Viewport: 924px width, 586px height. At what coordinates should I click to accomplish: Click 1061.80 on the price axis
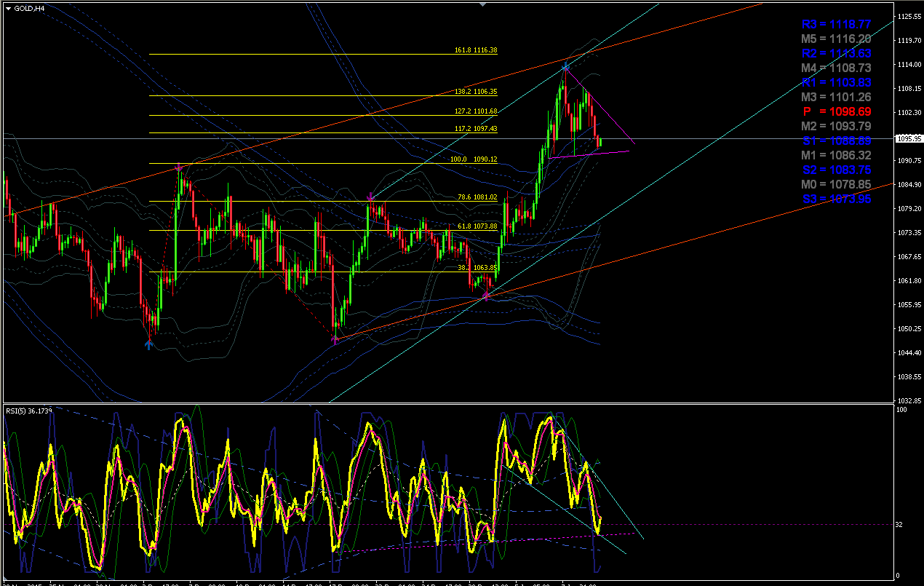tap(909, 281)
